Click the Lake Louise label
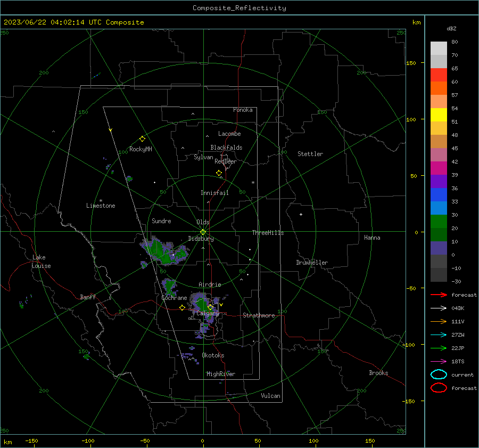 [x=41, y=262]
